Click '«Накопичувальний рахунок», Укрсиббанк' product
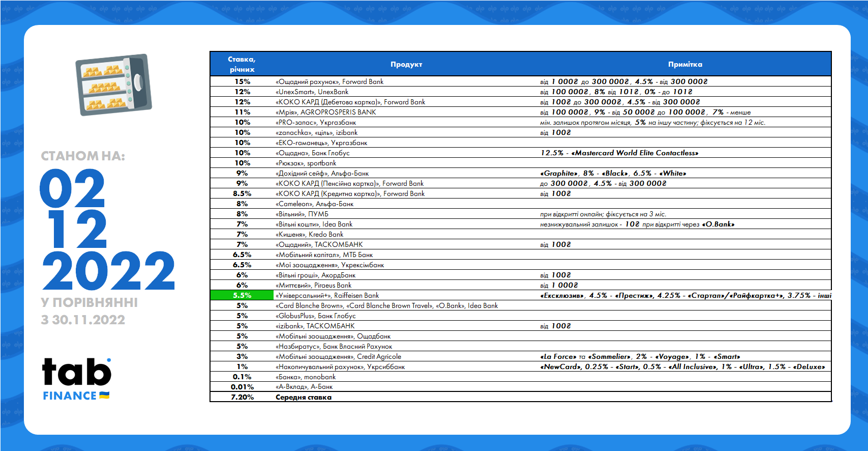 point(340,367)
